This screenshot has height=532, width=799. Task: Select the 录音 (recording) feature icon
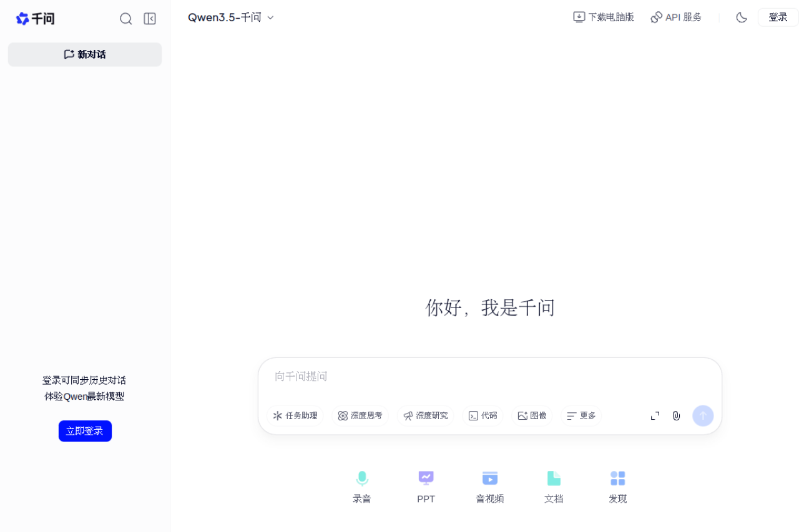point(362,486)
